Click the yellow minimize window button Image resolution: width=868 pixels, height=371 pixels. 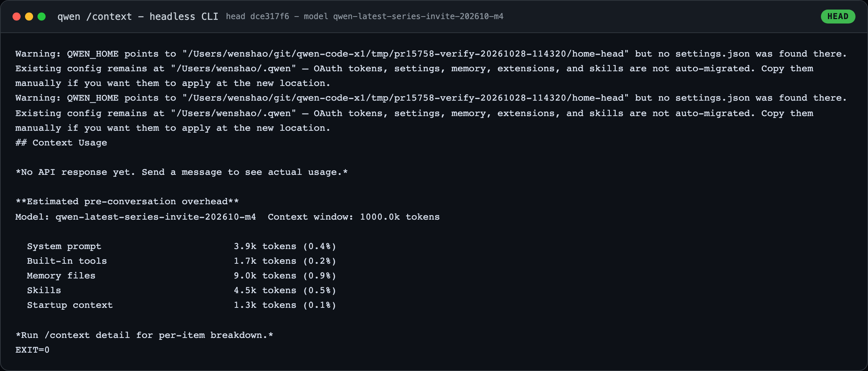coord(29,17)
